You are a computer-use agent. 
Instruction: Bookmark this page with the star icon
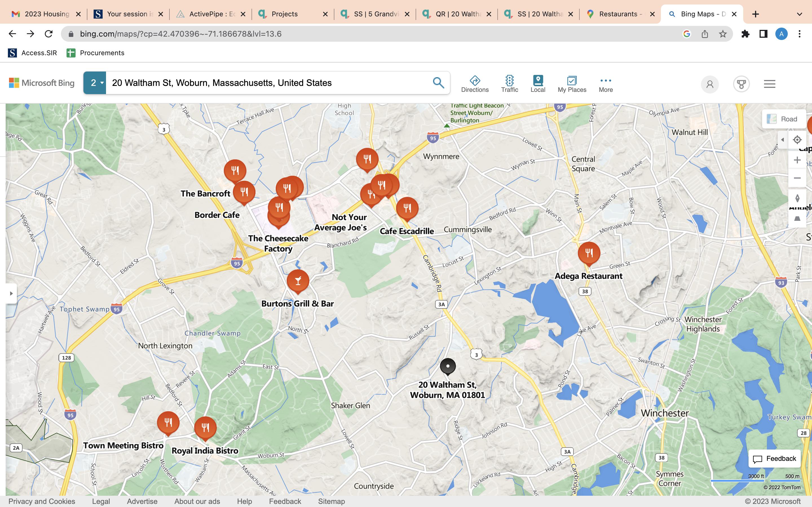point(723,34)
